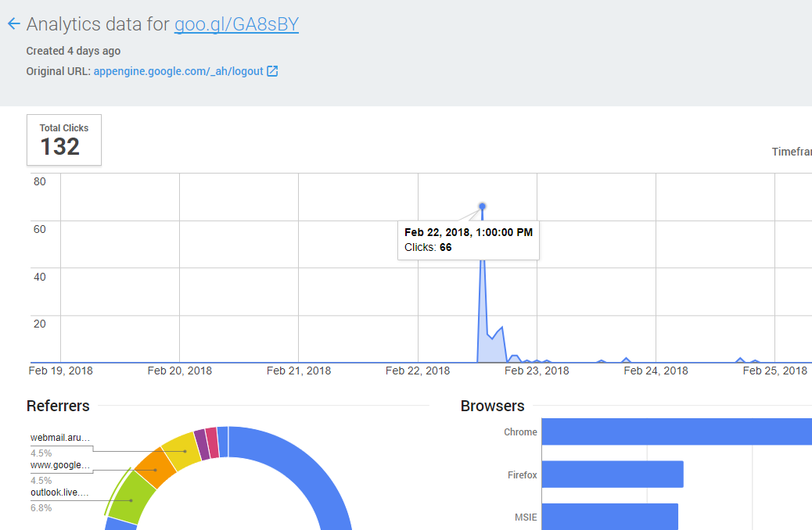Screen dimensions: 812x530
Task: Click the 'Browsers' section heading
Action: pyautogui.click(x=493, y=406)
